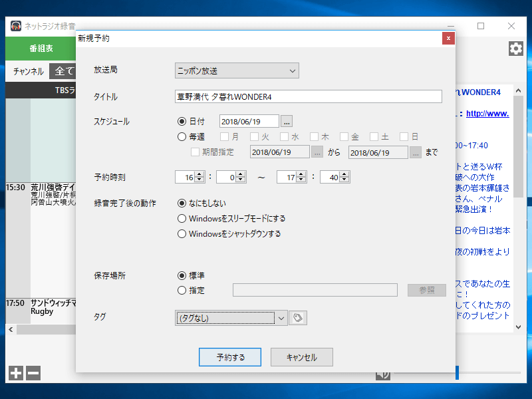The image size is (532, 399).
Task: Click the キャンセル button
Action: tap(301, 357)
